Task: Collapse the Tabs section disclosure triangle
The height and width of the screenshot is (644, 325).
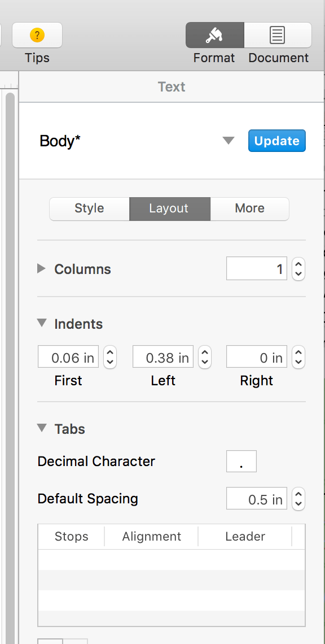Action: point(41,428)
